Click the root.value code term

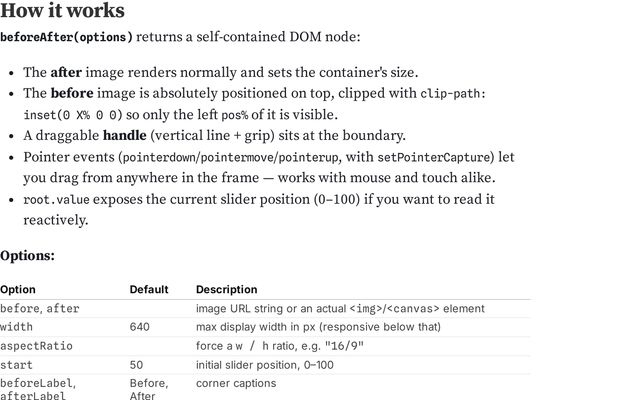point(56,200)
